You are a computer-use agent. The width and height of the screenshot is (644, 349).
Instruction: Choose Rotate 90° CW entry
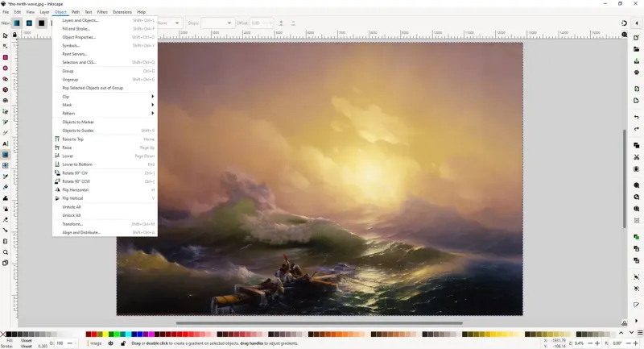click(105, 173)
